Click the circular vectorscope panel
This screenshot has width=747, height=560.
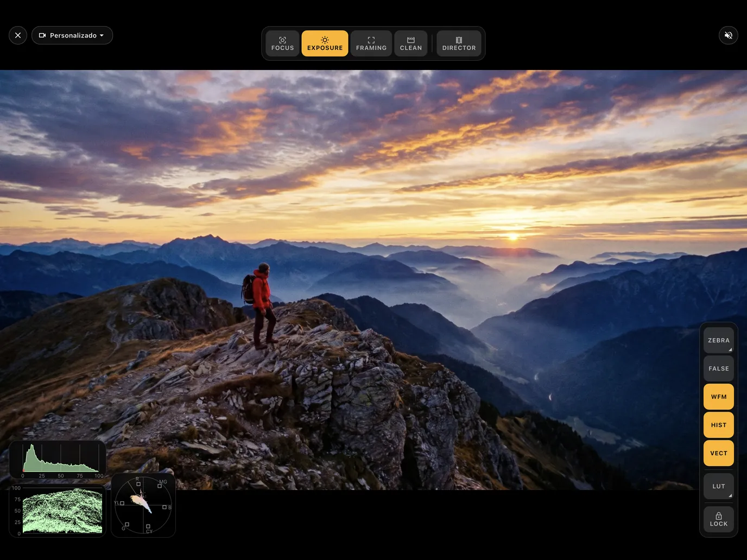click(143, 505)
